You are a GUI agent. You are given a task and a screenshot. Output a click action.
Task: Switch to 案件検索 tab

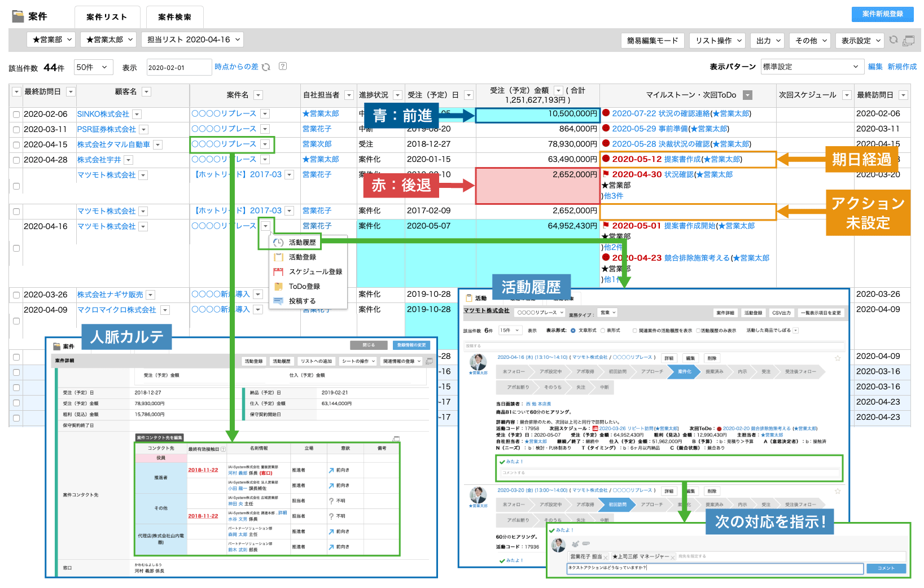coord(174,17)
